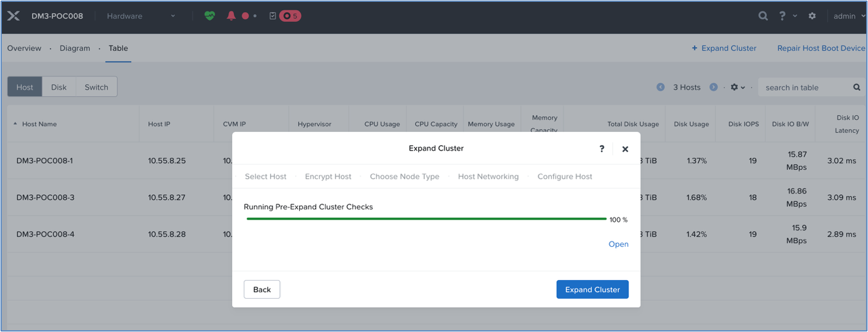Screen dimensions: 868x332
Task: Click the Back button
Action: [x=262, y=290]
